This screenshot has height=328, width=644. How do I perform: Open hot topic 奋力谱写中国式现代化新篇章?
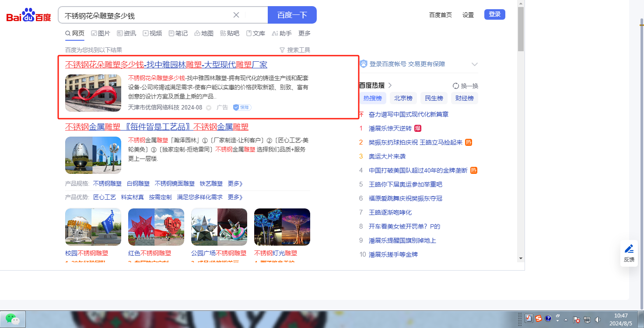(409, 114)
